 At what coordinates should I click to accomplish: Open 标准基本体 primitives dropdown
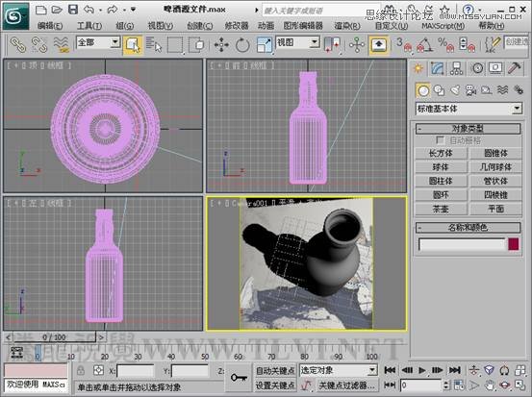pos(469,109)
